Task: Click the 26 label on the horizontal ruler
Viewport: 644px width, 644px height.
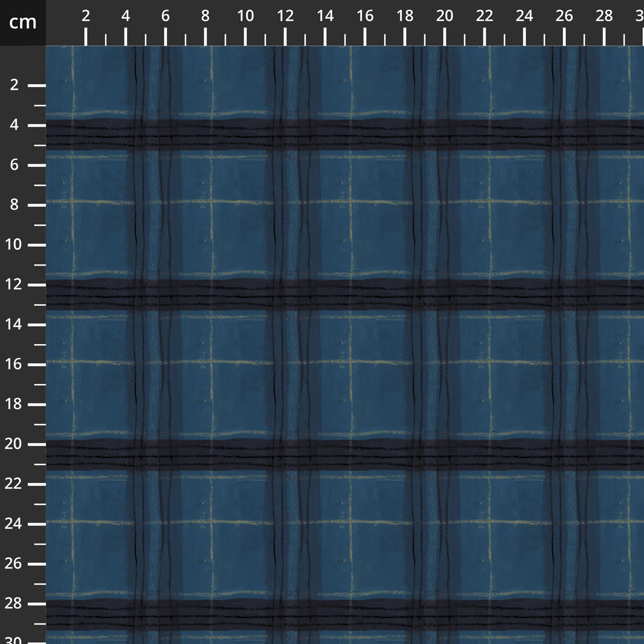Action: click(564, 16)
